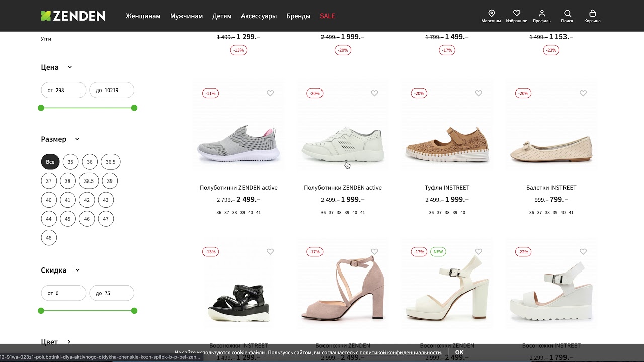Toggle size 41 filter
644x362 pixels.
pyautogui.click(x=68, y=200)
